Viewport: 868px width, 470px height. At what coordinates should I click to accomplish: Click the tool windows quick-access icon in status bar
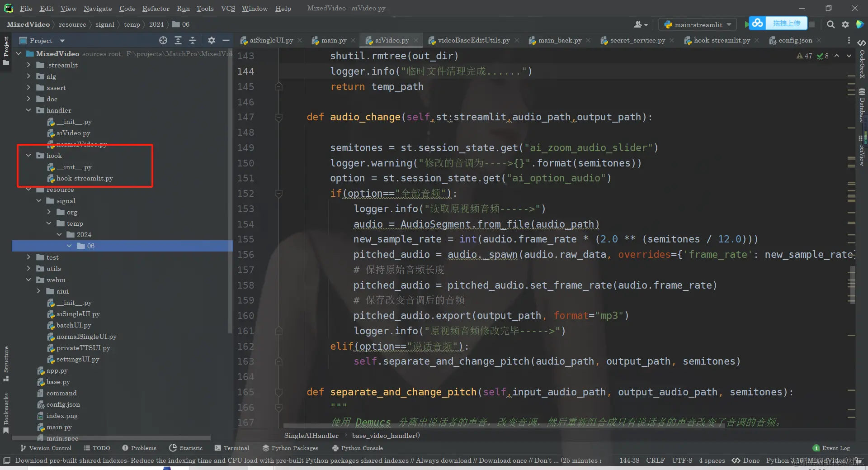point(6,461)
